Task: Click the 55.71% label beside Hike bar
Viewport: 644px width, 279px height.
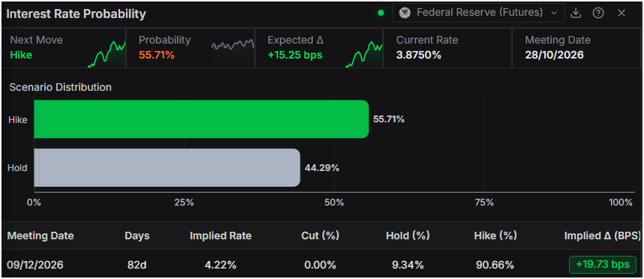Action: click(x=388, y=119)
